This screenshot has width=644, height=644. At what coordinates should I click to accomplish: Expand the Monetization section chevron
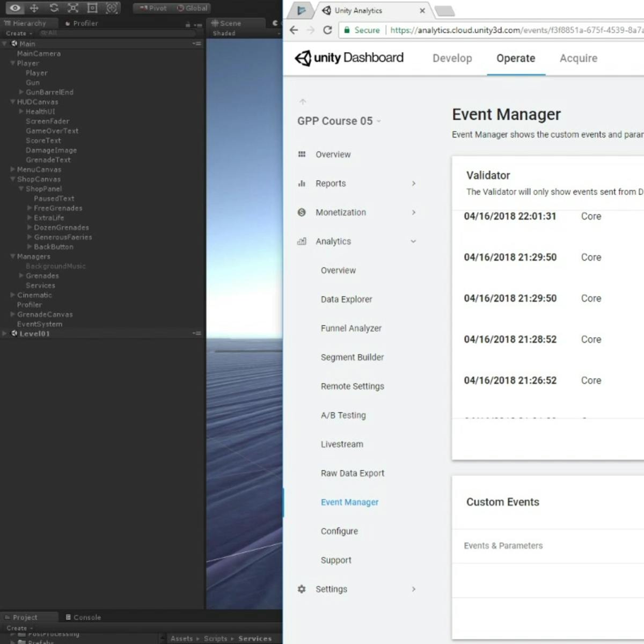414,213
